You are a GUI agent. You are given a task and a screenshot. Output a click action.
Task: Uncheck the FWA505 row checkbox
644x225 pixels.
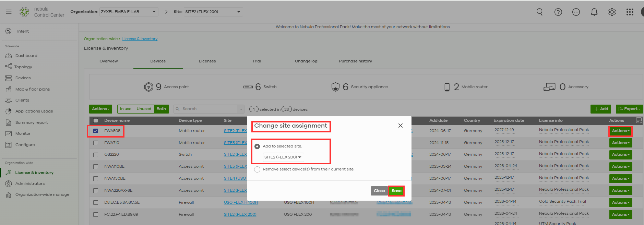tap(96, 131)
